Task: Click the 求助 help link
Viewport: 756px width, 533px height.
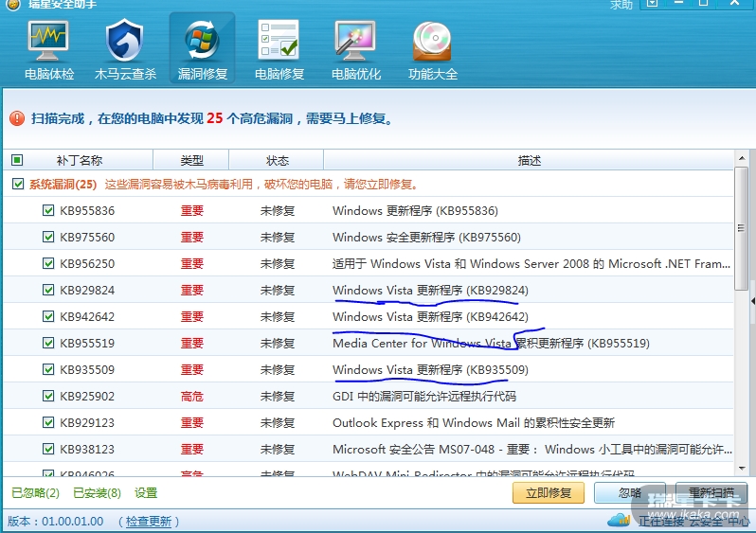Action: 621,5
